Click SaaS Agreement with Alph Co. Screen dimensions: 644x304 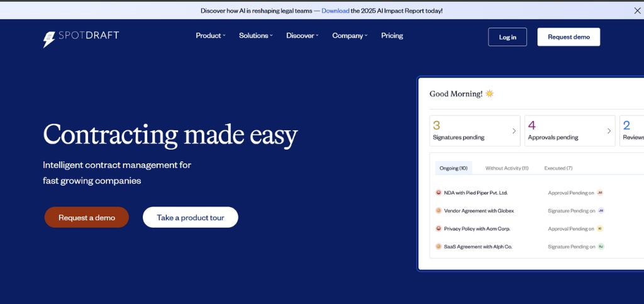click(x=478, y=247)
